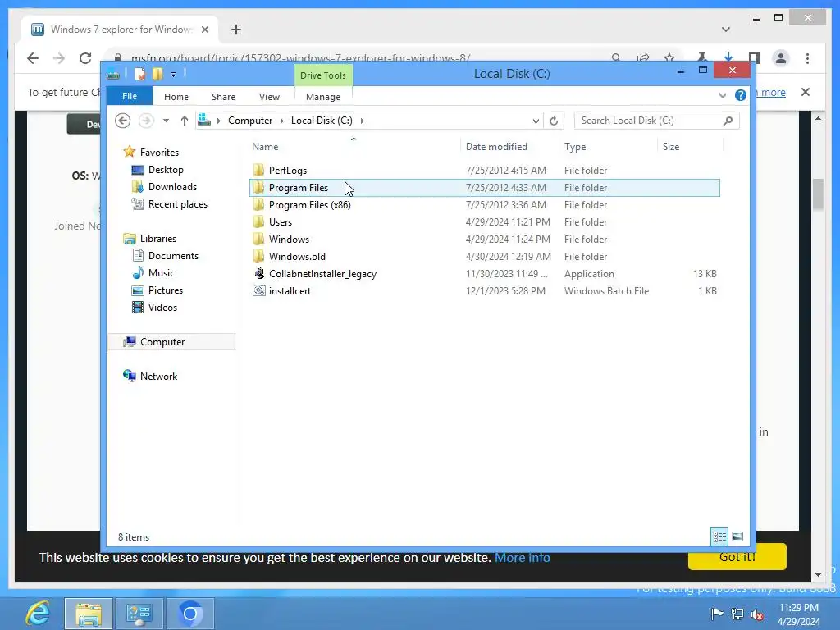
Task: Select the installcert batch file icon
Action: pos(258,290)
